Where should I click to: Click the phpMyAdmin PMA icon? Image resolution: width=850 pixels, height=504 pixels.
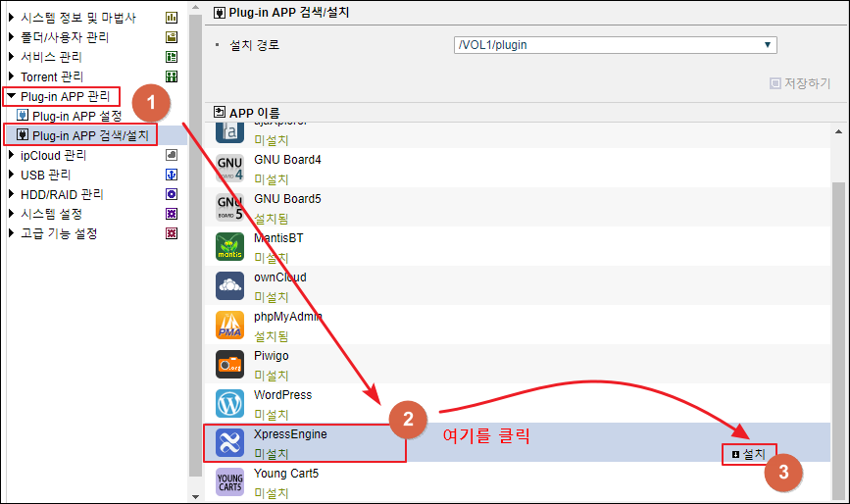[x=229, y=325]
